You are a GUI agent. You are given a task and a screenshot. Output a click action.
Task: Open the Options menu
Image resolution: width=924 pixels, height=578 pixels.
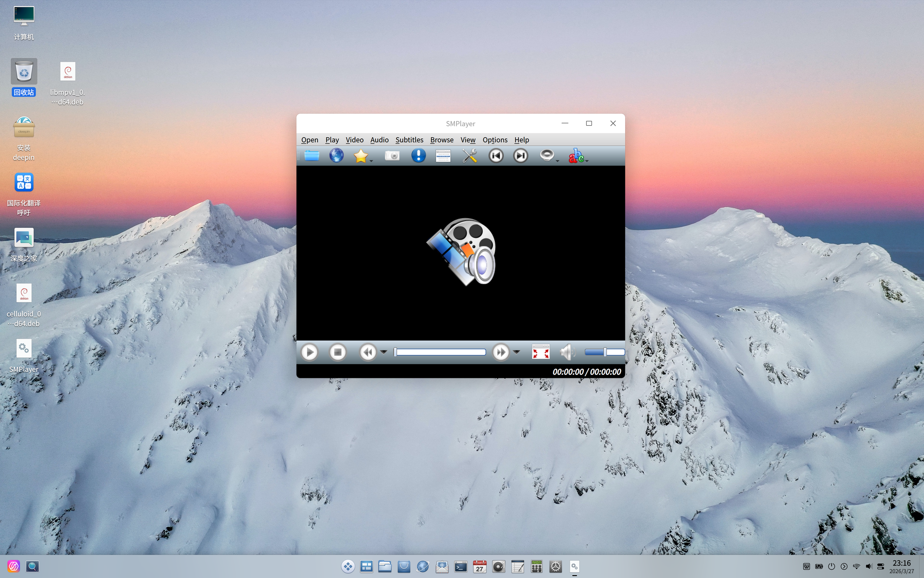pyautogui.click(x=495, y=140)
